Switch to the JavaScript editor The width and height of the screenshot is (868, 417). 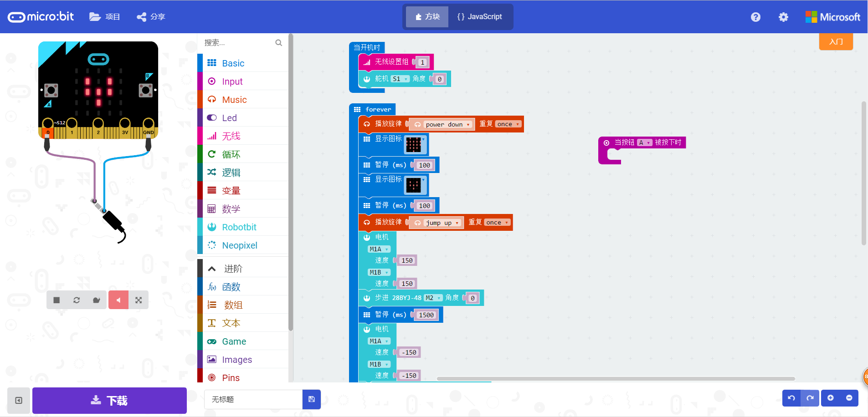(x=479, y=17)
